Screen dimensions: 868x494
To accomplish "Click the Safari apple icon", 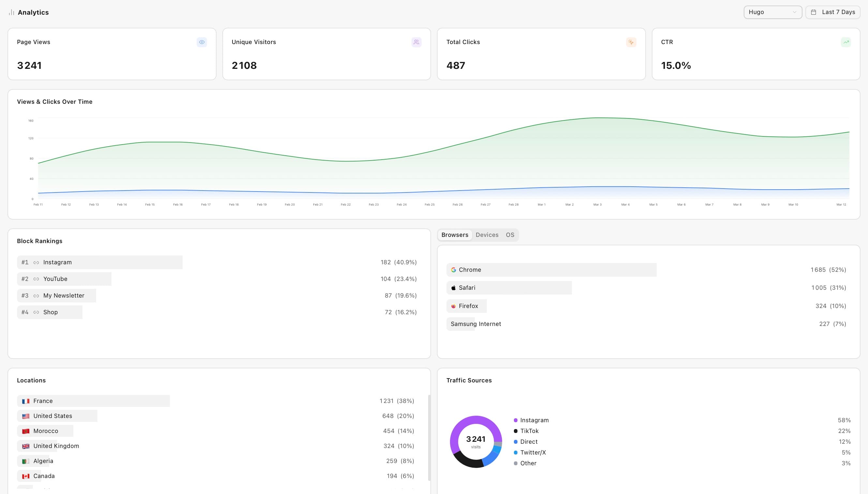I will pyautogui.click(x=453, y=287).
